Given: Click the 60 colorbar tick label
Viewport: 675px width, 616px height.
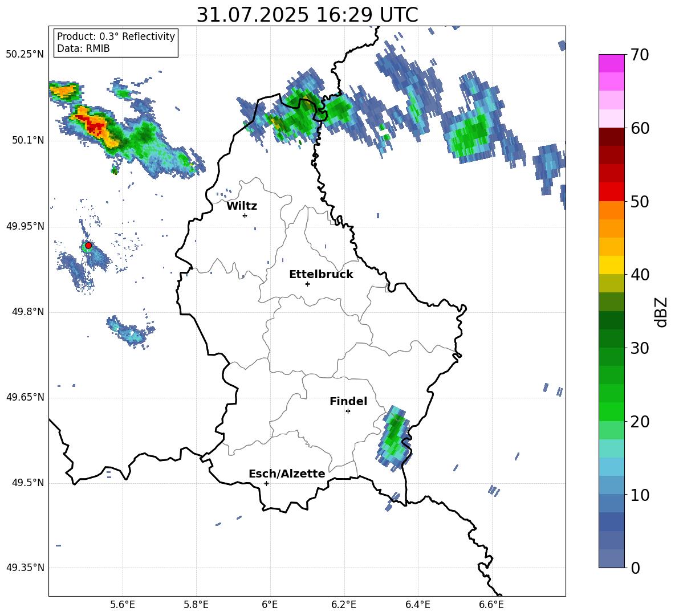Looking at the screenshot, I should 639,128.
